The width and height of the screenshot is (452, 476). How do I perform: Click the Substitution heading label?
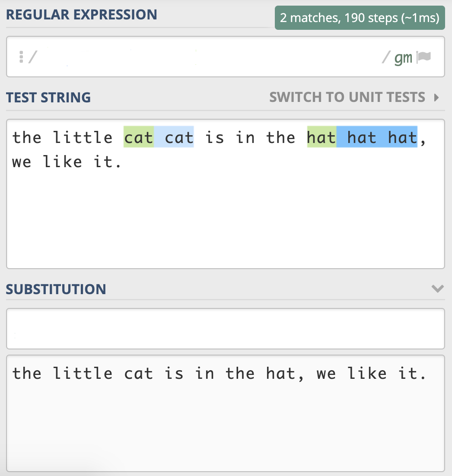(x=56, y=289)
